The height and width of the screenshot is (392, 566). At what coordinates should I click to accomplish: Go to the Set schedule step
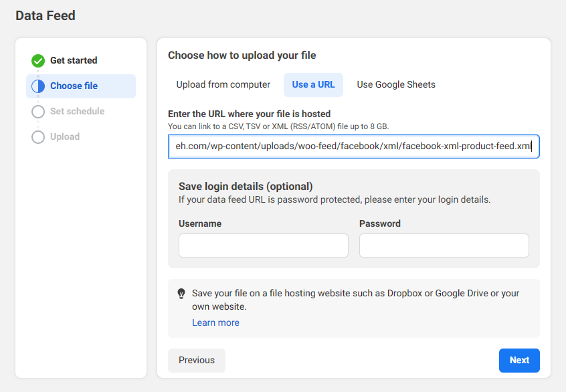77,112
